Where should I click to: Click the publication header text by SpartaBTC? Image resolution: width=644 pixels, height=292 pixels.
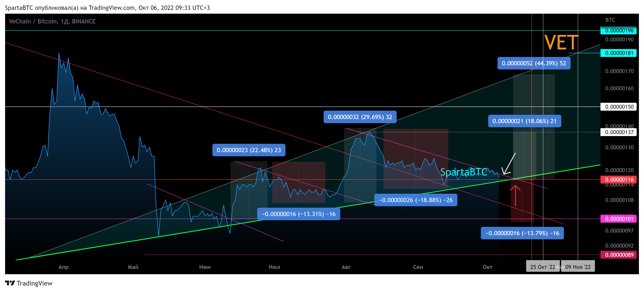pos(107,8)
